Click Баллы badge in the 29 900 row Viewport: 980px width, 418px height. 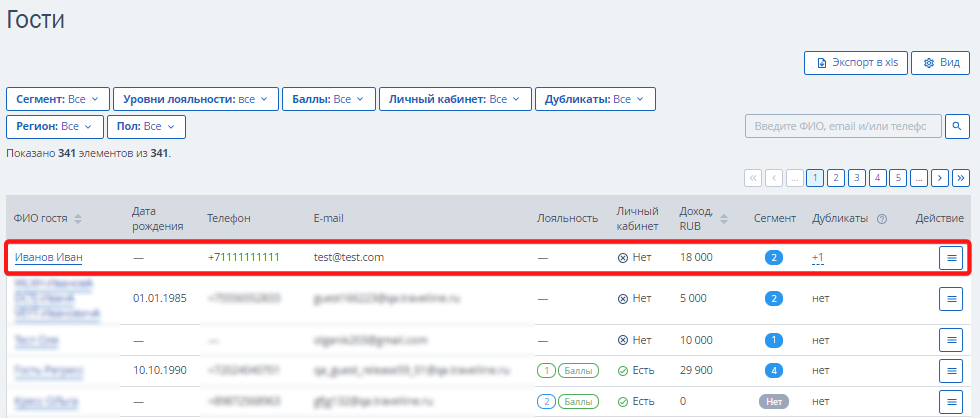coord(578,371)
